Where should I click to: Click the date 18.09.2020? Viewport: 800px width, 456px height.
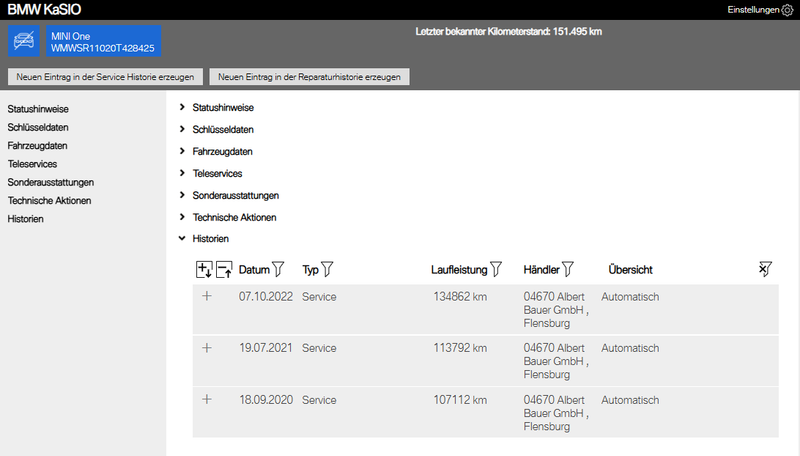coord(266,400)
